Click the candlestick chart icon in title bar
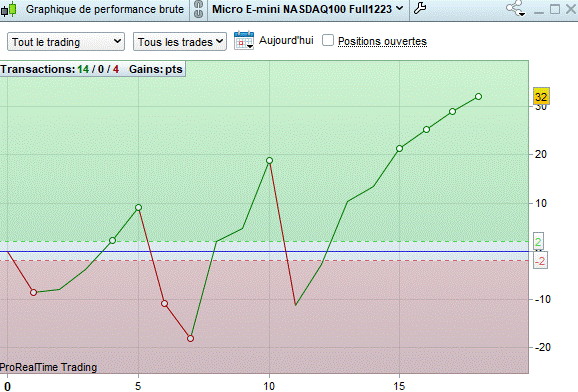 coord(9,9)
